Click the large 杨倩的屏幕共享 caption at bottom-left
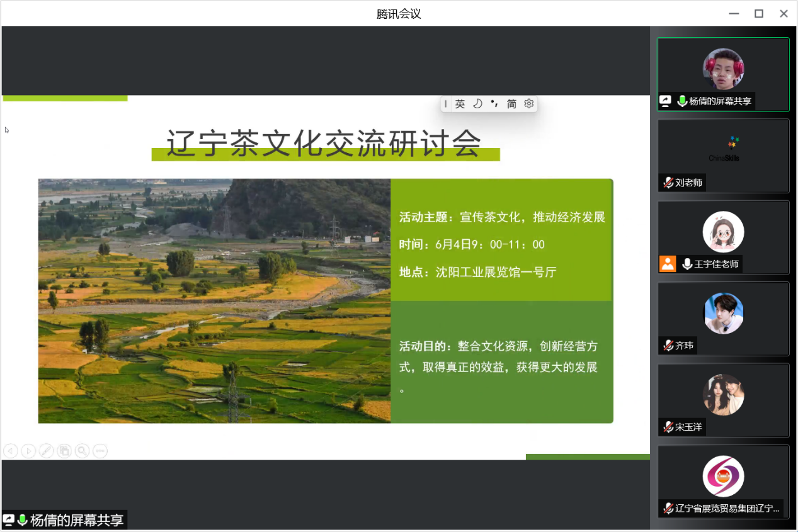 point(77,520)
